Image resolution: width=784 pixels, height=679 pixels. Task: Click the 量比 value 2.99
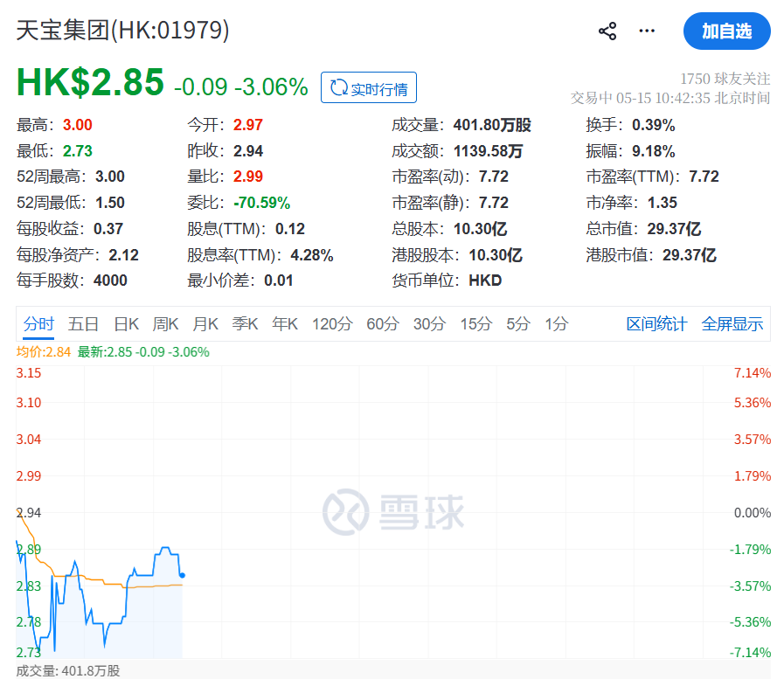[248, 177]
